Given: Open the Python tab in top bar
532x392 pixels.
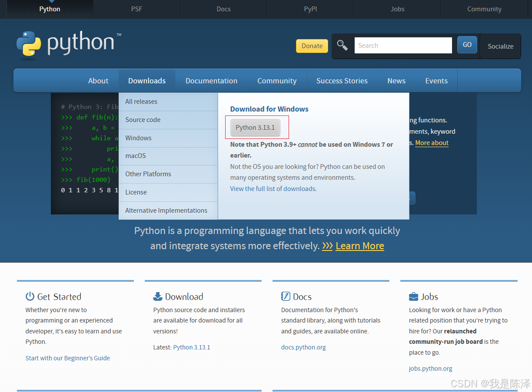Looking at the screenshot, I should [50, 9].
